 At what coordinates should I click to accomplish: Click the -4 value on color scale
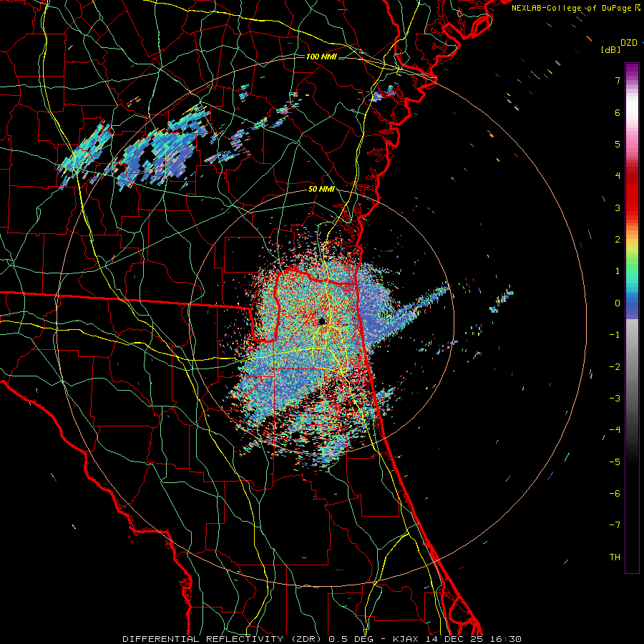[x=615, y=429]
